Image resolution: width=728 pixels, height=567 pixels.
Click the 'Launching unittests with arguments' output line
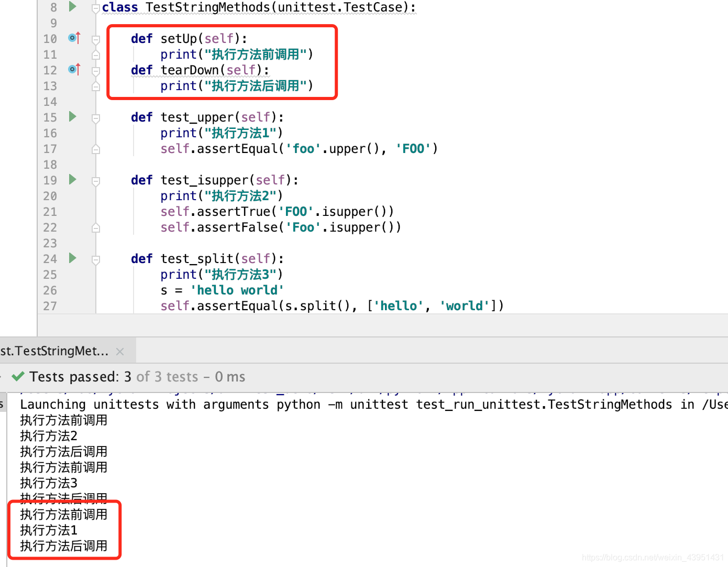373,405
